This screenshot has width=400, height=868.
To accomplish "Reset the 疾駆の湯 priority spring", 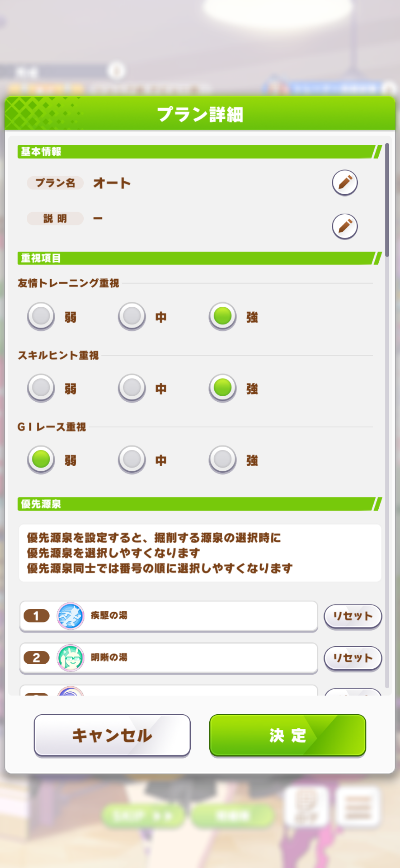I will (353, 616).
